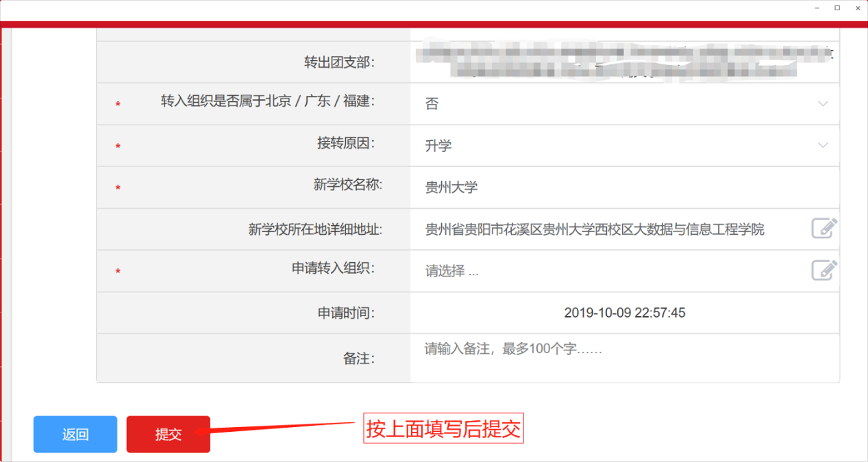Screen dimensions: 868x462
Task: Click the edit icon beside the school address
Action: [x=824, y=228]
